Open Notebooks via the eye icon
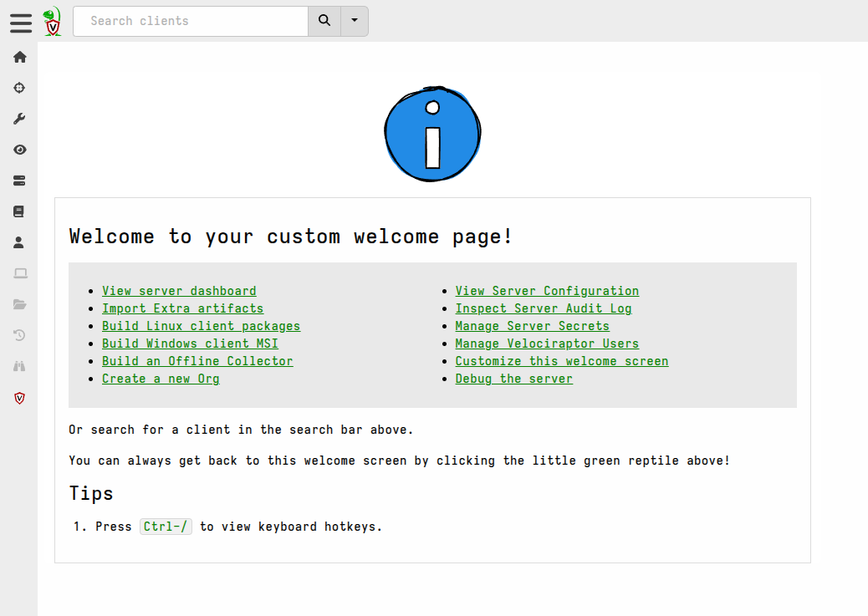Viewport: 868px width, 616px height. (x=19, y=150)
